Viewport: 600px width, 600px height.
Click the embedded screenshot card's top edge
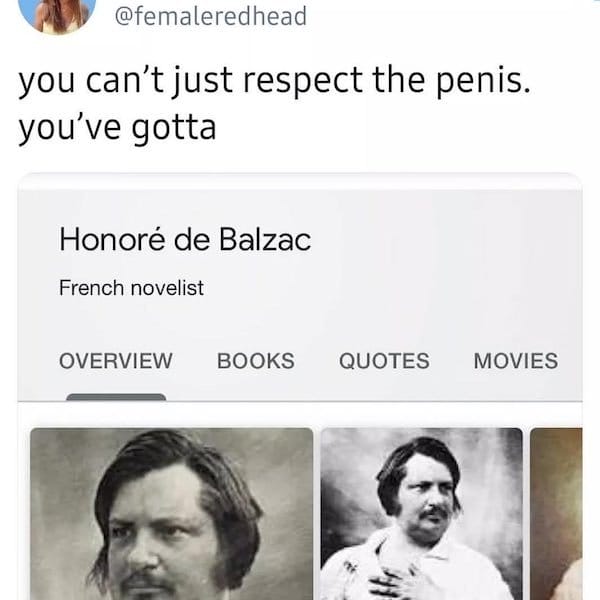point(300,181)
